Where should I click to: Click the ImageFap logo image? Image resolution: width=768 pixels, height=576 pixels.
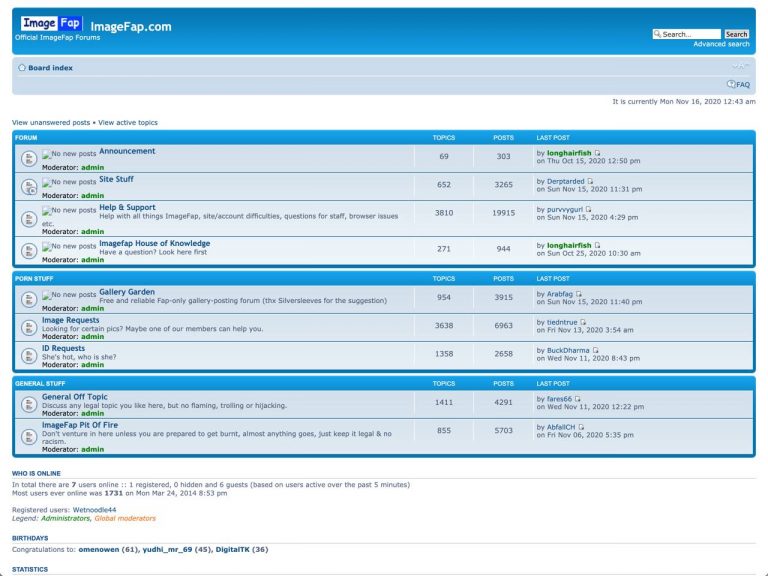click(x=51, y=23)
